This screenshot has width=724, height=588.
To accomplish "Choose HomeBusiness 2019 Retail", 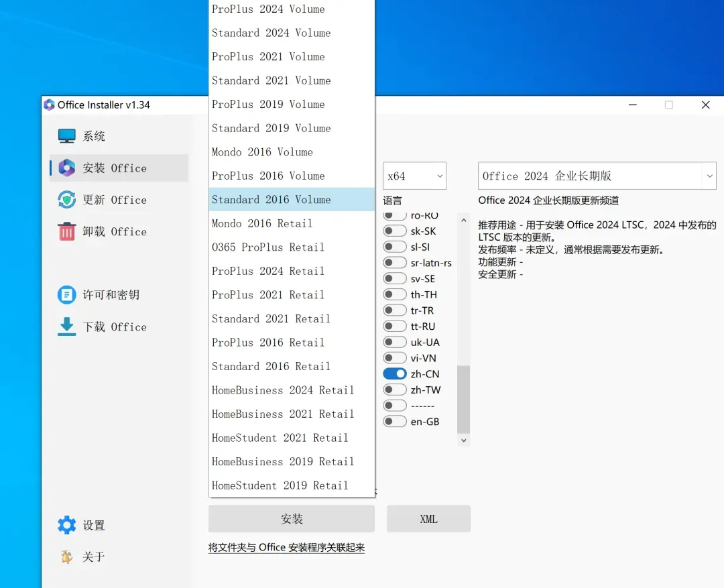I will (292, 461).
